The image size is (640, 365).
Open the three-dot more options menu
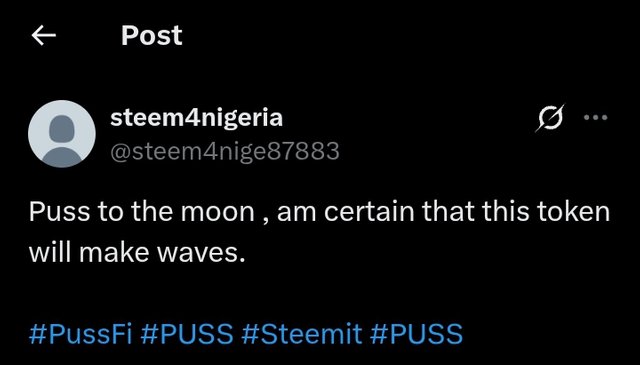coord(596,118)
